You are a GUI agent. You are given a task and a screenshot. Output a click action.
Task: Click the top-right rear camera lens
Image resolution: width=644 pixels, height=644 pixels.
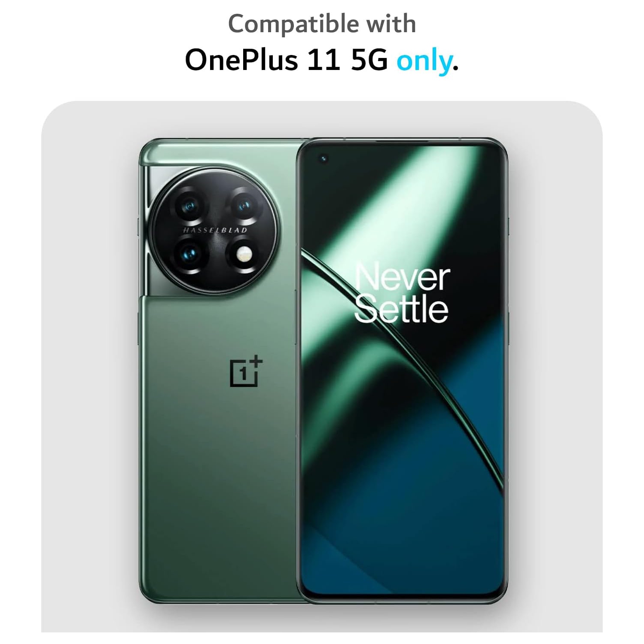(244, 207)
